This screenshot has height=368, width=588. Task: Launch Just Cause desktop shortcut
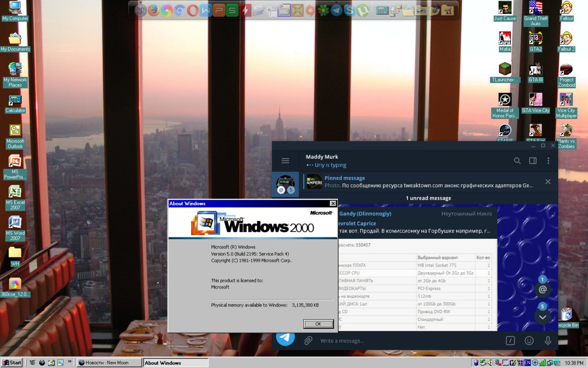505,11
